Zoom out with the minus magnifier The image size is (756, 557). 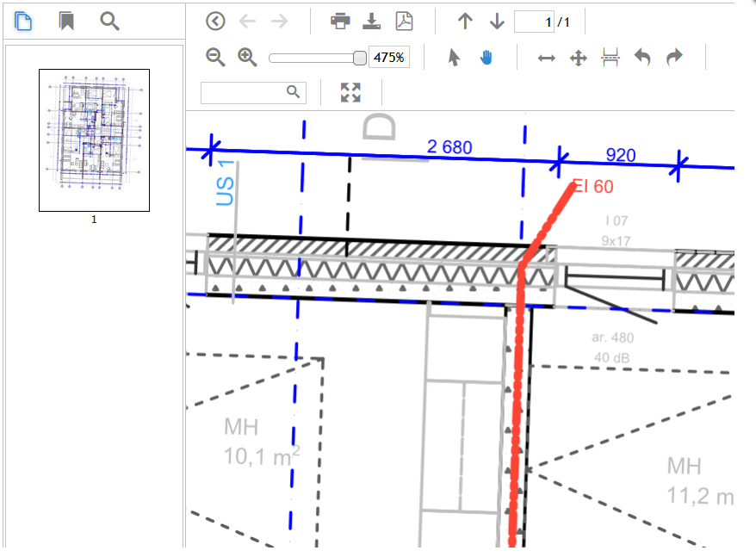(215, 58)
